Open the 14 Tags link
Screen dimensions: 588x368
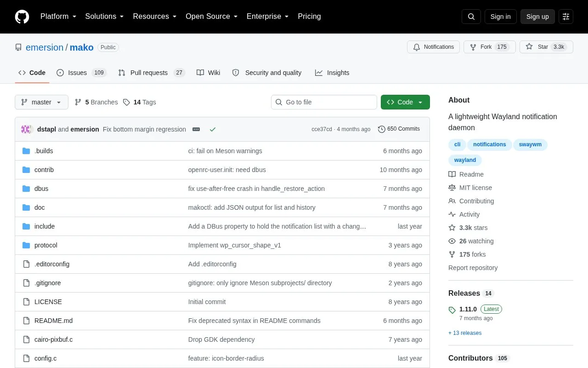(x=139, y=102)
